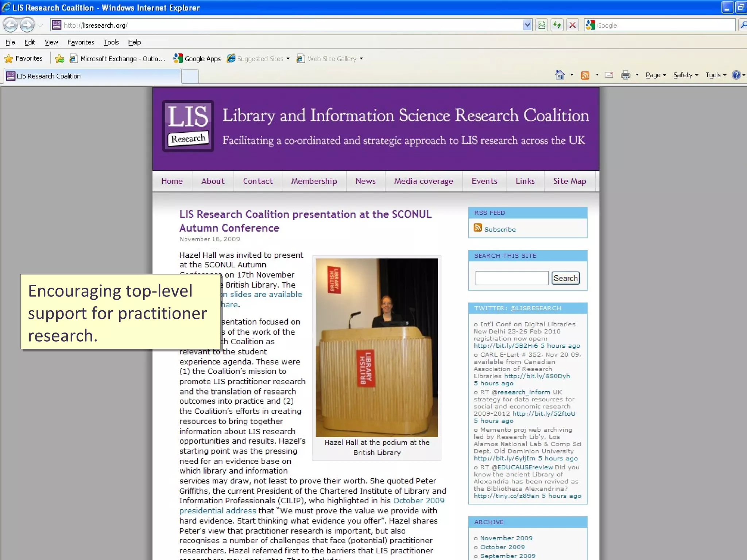This screenshot has width=747, height=560.
Task: Open the October 2009 archive
Action: coord(502,547)
